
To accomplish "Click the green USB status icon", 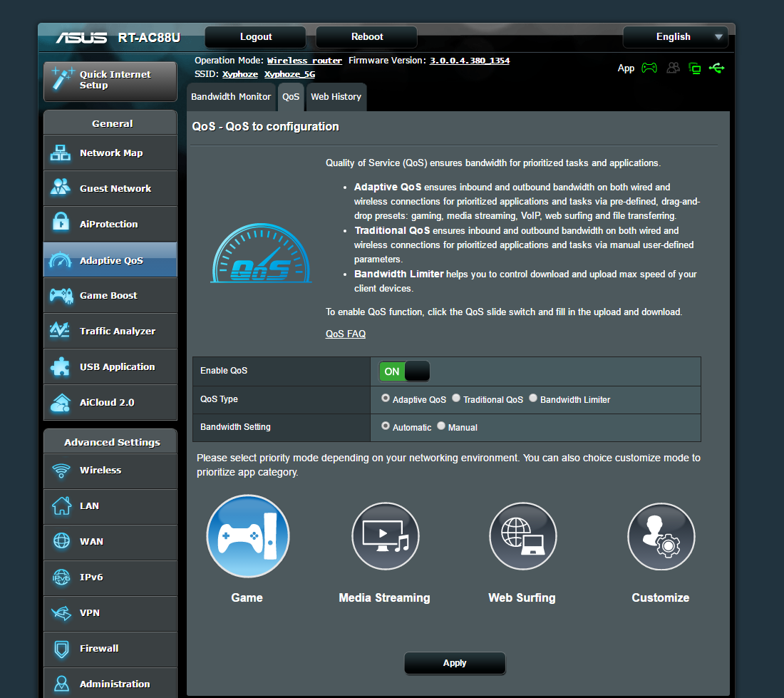I will point(716,68).
